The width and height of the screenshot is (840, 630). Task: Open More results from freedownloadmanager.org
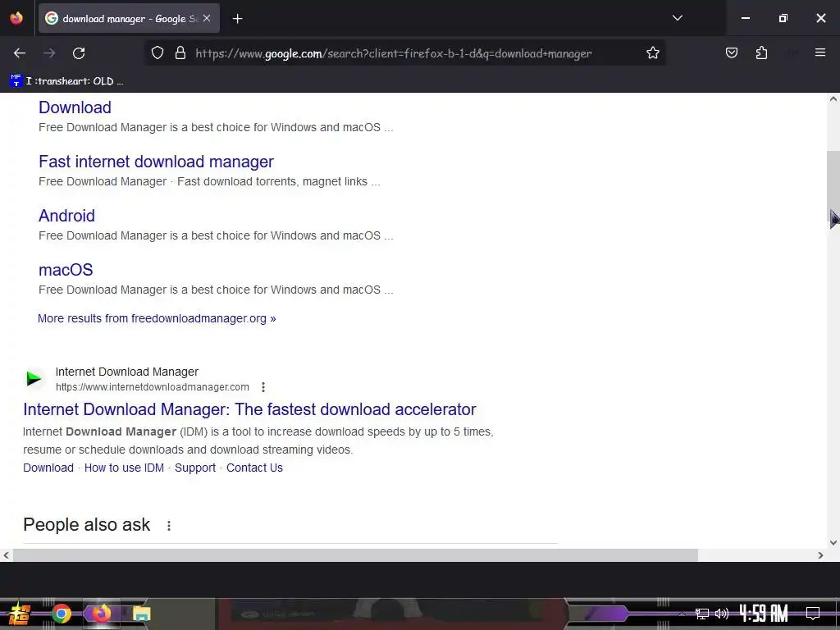click(x=157, y=318)
